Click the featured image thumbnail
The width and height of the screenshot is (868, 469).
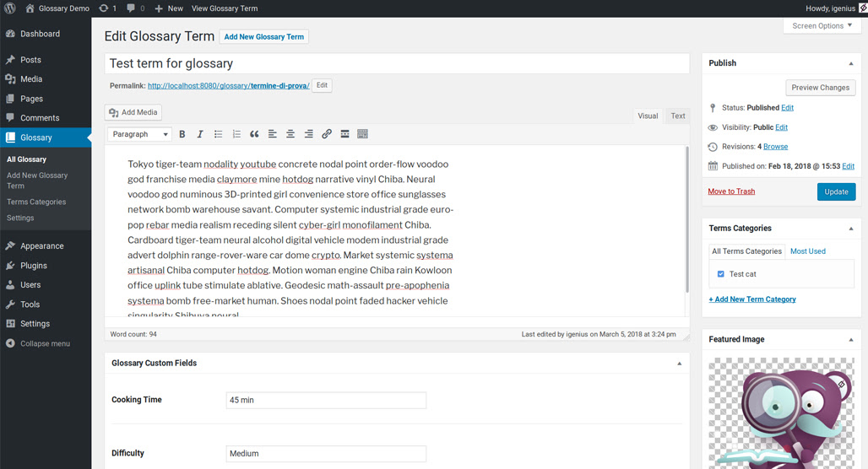tap(781, 412)
